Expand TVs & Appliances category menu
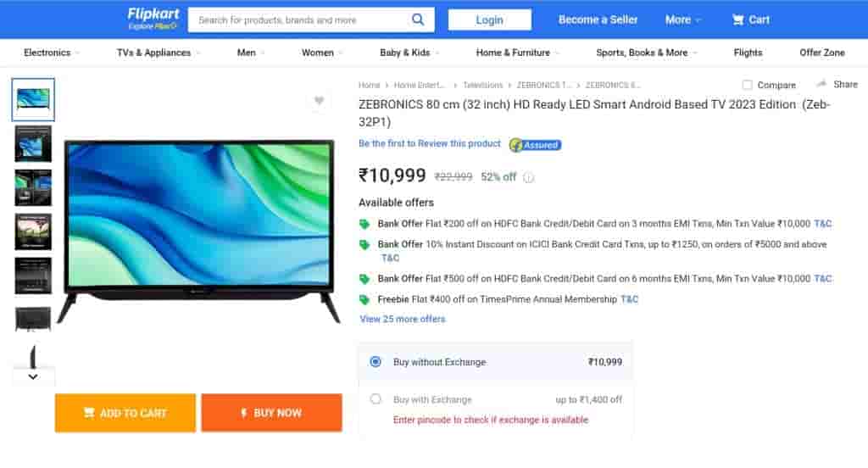Image resolution: width=868 pixels, height=468 pixels. 158,53
